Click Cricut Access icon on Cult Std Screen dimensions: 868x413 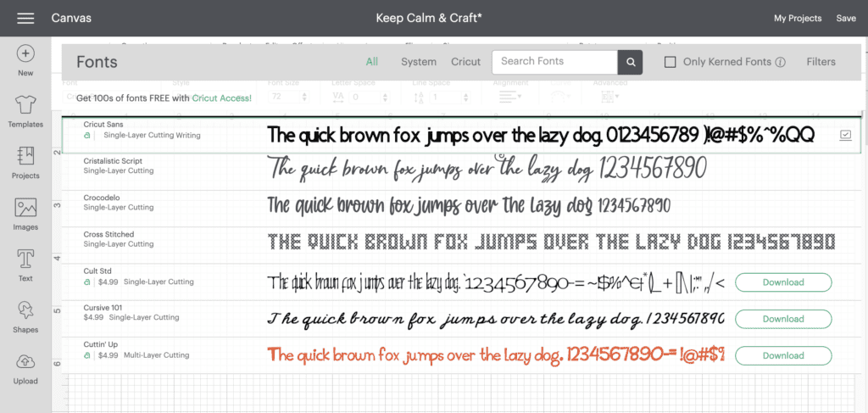[x=87, y=282]
